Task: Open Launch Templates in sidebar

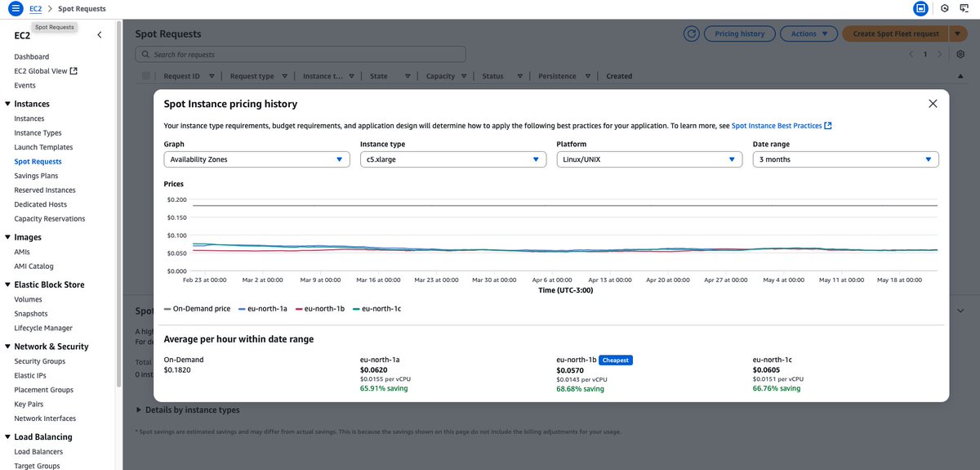Action: tap(43, 147)
